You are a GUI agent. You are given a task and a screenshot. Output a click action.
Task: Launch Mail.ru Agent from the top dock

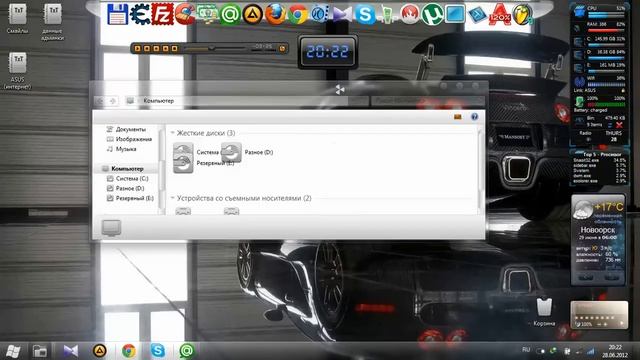pyautogui.click(x=230, y=15)
